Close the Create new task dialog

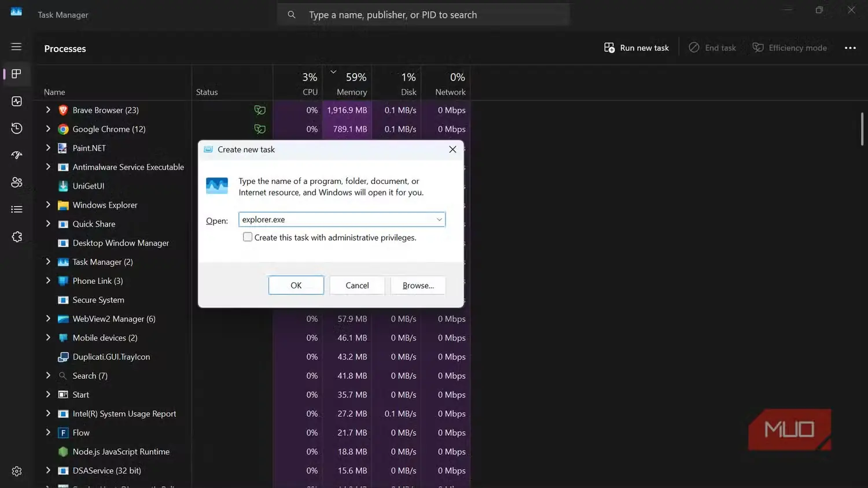[x=453, y=150]
